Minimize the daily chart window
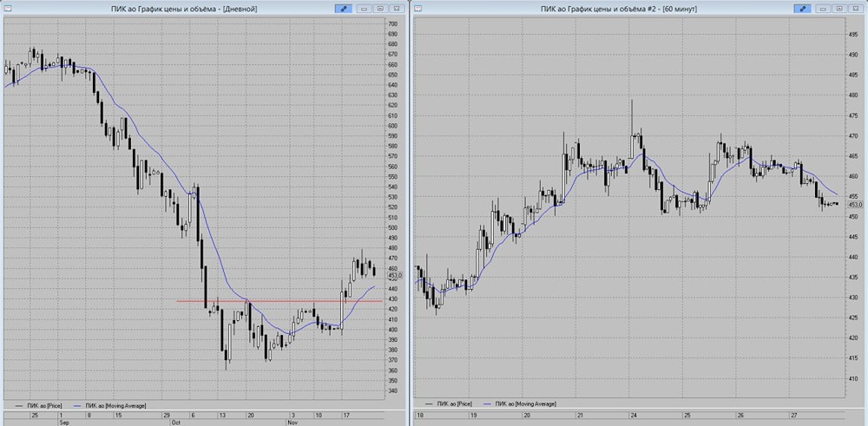This screenshot has height=426, width=868. pos(365,9)
